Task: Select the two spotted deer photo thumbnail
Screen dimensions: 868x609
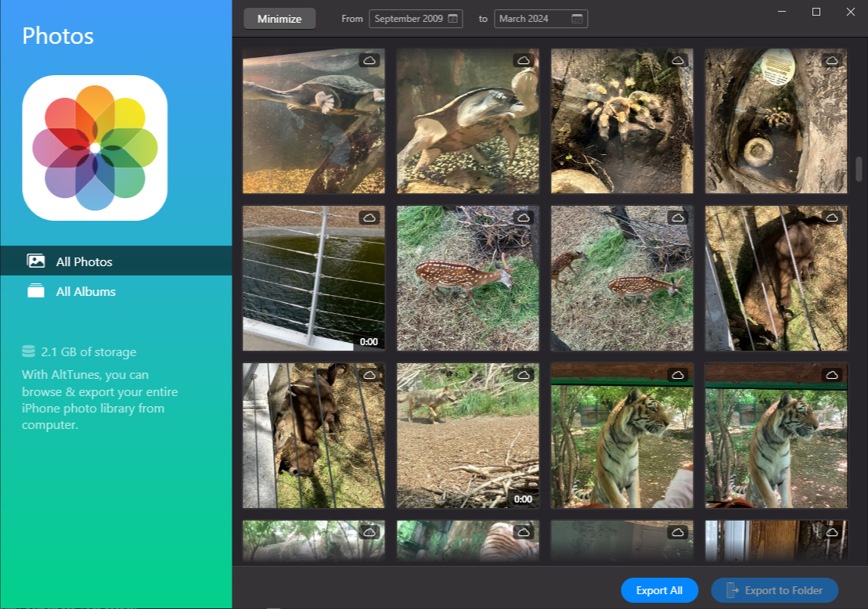Action: [622, 278]
